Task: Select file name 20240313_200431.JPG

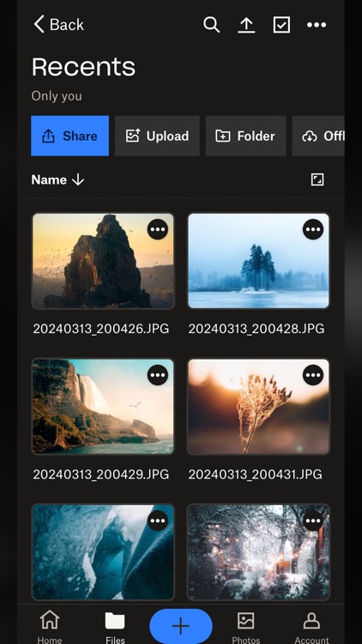Action: coord(256,474)
